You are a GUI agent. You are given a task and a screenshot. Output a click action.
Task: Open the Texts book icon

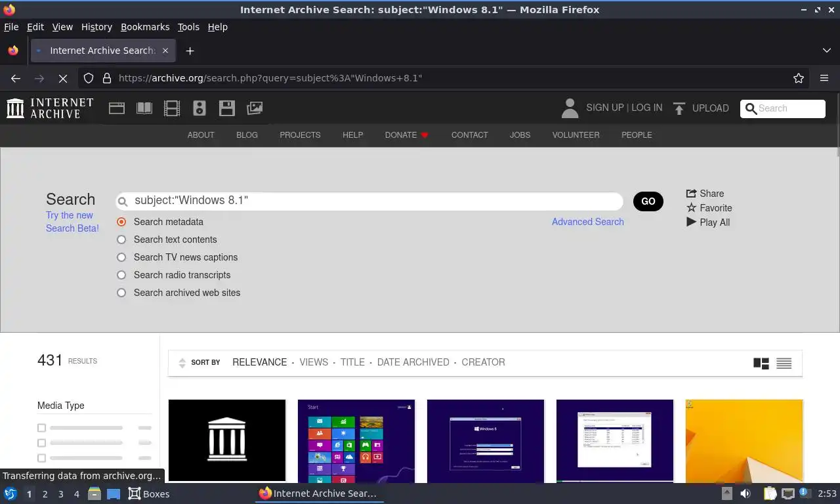[144, 108]
